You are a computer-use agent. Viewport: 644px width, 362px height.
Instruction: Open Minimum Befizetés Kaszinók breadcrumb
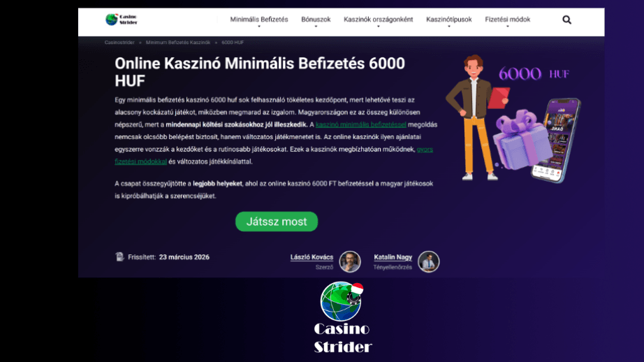pyautogui.click(x=178, y=43)
